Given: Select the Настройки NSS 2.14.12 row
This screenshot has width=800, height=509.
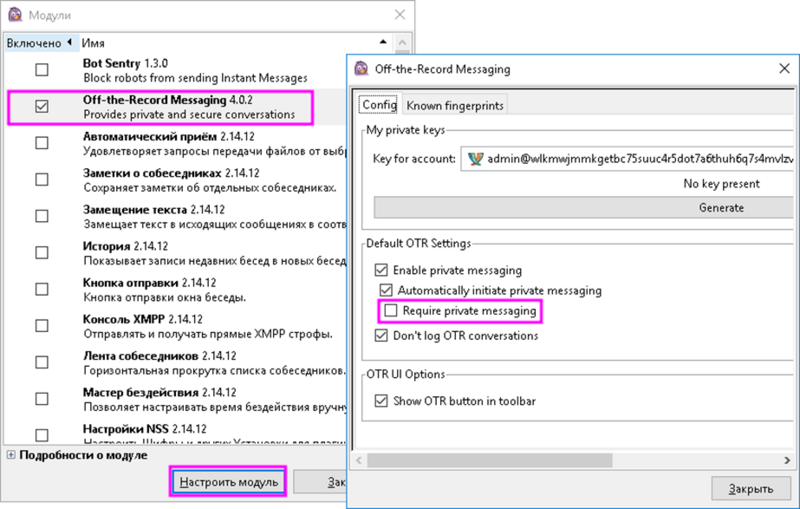Looking at the screenshot, I should coord(174,434).
